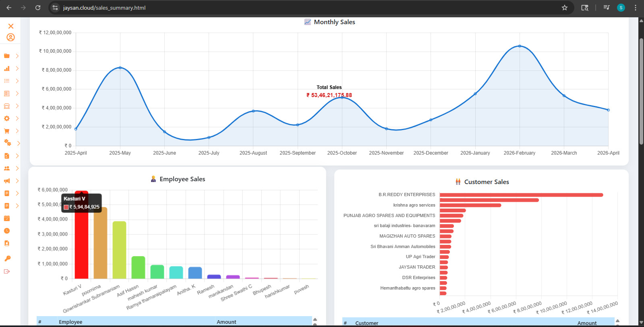Open the user profile icon in sidebar
This screenshot has height=327, width=644.
click(x=11, y=37)
